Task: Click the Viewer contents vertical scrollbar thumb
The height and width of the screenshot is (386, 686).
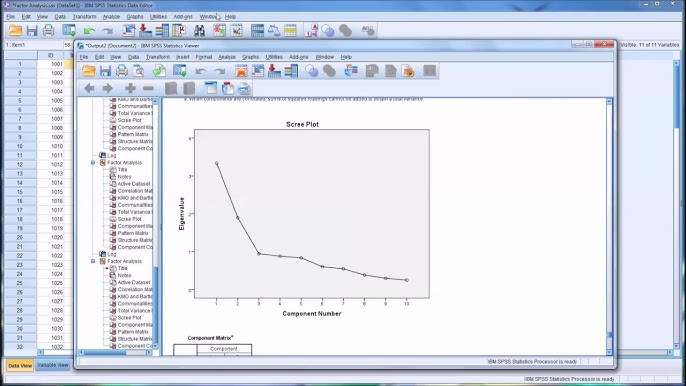Action: point(609,334)
